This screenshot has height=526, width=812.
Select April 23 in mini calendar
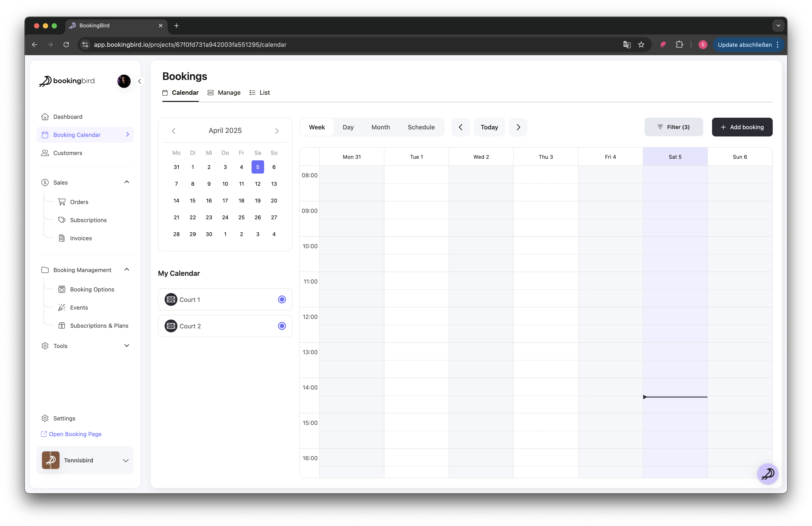pyautogui.click(x=209, y=218)
